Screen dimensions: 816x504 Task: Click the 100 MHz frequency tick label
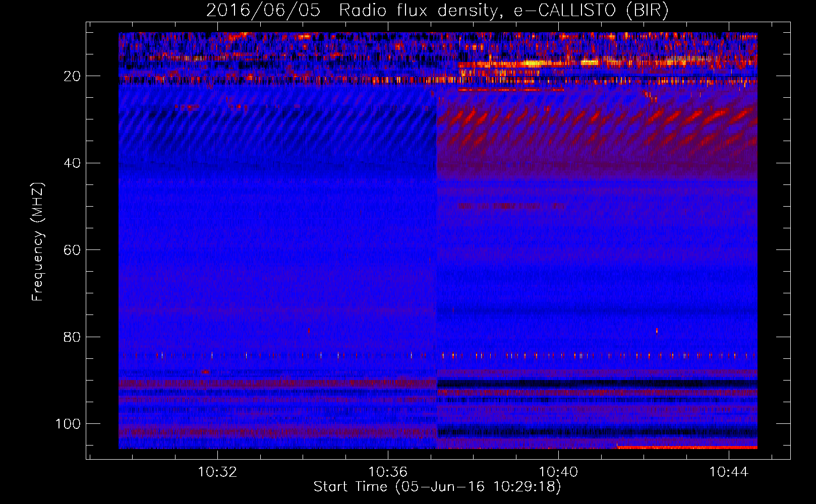(68, 424)
